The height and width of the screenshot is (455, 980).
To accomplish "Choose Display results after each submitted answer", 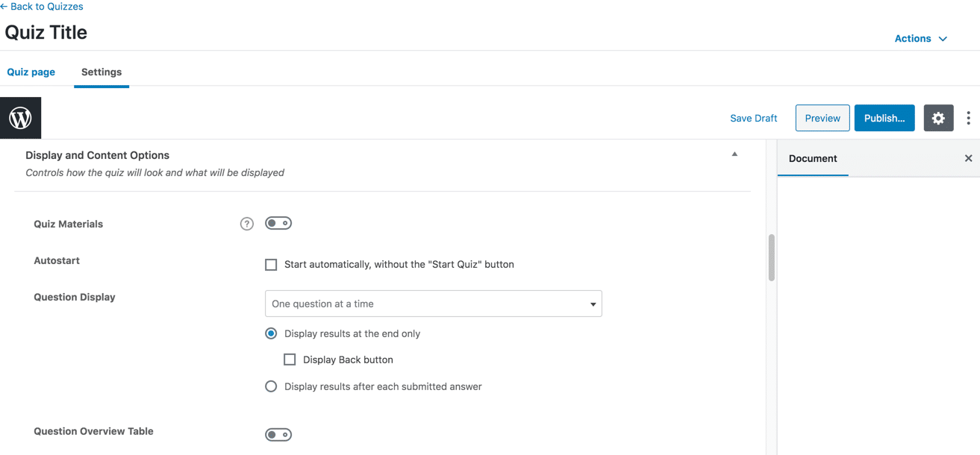I will click(x=271, y=386).
